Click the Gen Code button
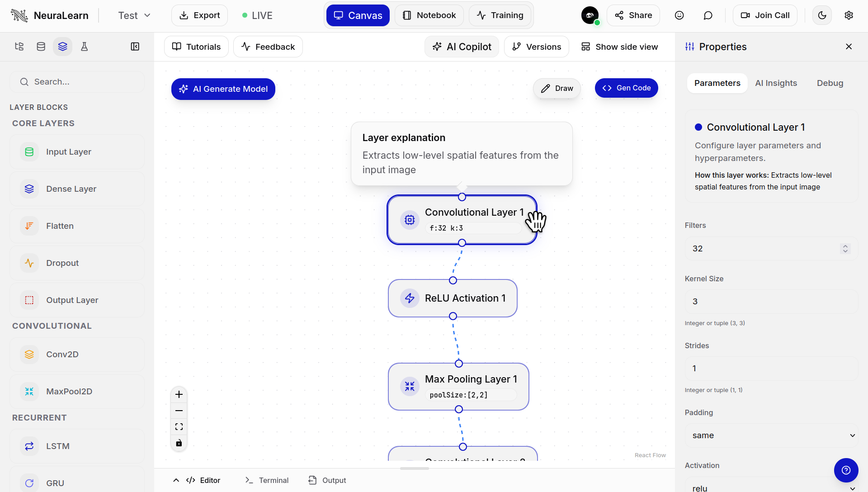Screen dimensions: 868x492 tap(626, 88)
